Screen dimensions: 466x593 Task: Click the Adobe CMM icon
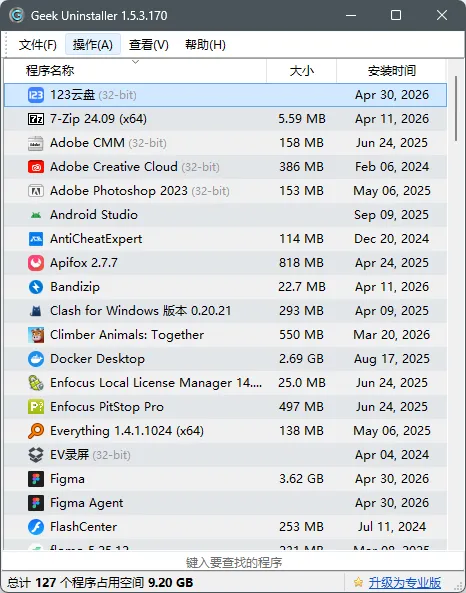coord(36,143)
